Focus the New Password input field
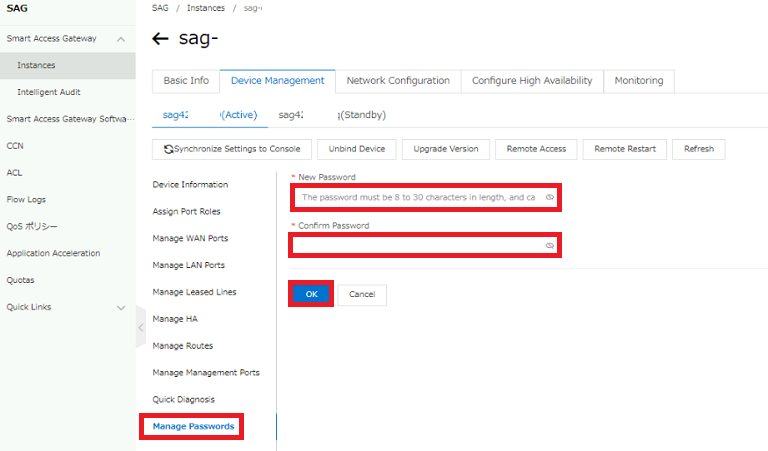Screen dimensions: 768x451 point(420,197)
